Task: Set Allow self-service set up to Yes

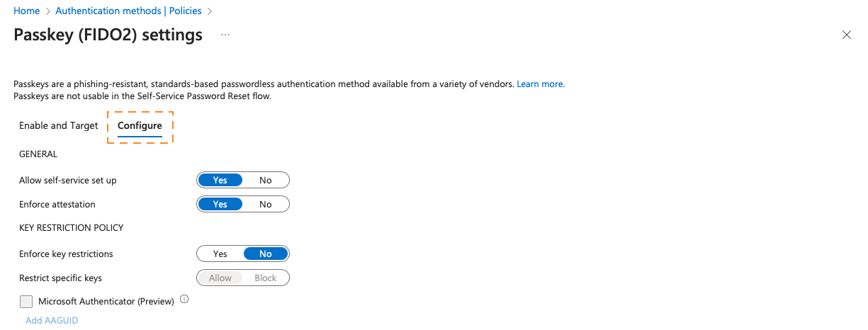Action: [x=220, y=180]
